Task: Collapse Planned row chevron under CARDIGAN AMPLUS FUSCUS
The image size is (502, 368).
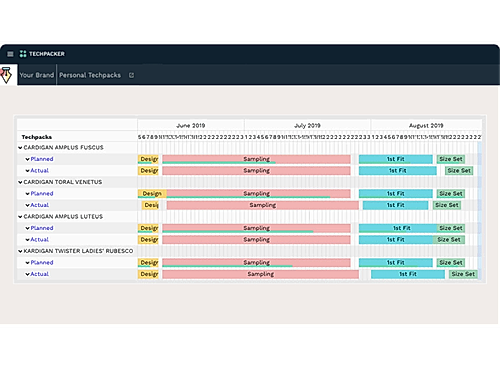Action: (x=28, y=159)
